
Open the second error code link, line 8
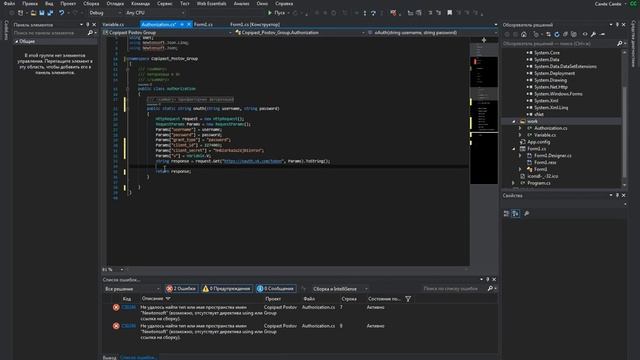129,326
